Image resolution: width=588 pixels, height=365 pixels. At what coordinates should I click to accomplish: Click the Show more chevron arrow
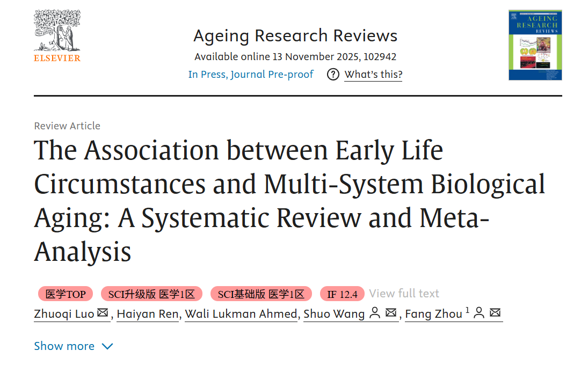tap(107, 346)
